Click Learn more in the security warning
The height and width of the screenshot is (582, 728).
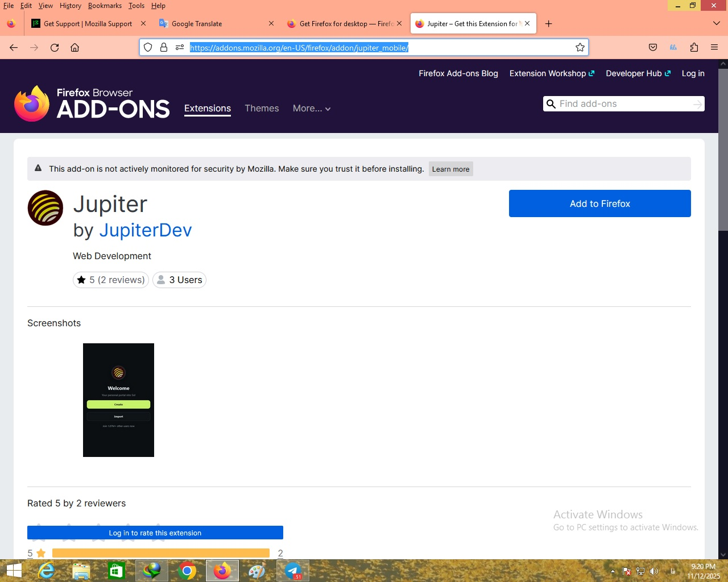pos(450,169)
